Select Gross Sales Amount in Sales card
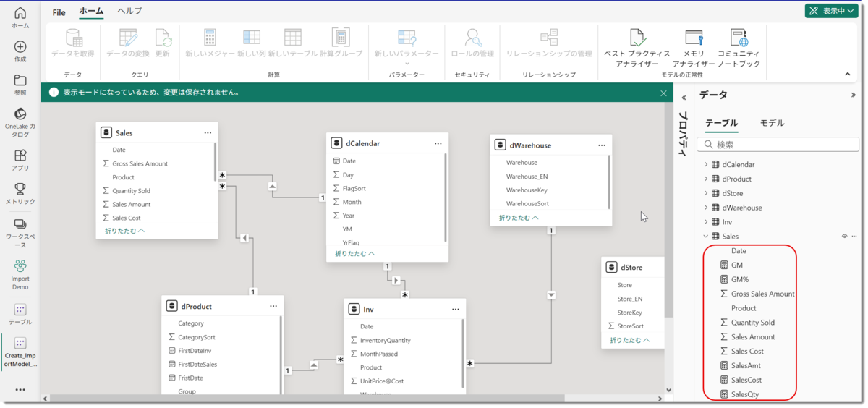868x408 pixels. coord(140,163)
